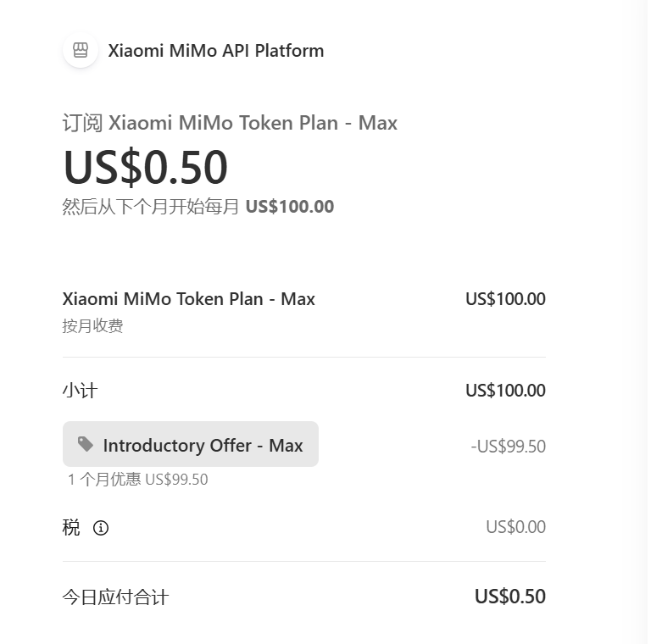Click the US$0.00 tax amount
The width and height of the screenshot is (662, 644).
pyautogui.click(x=515, y=527)
